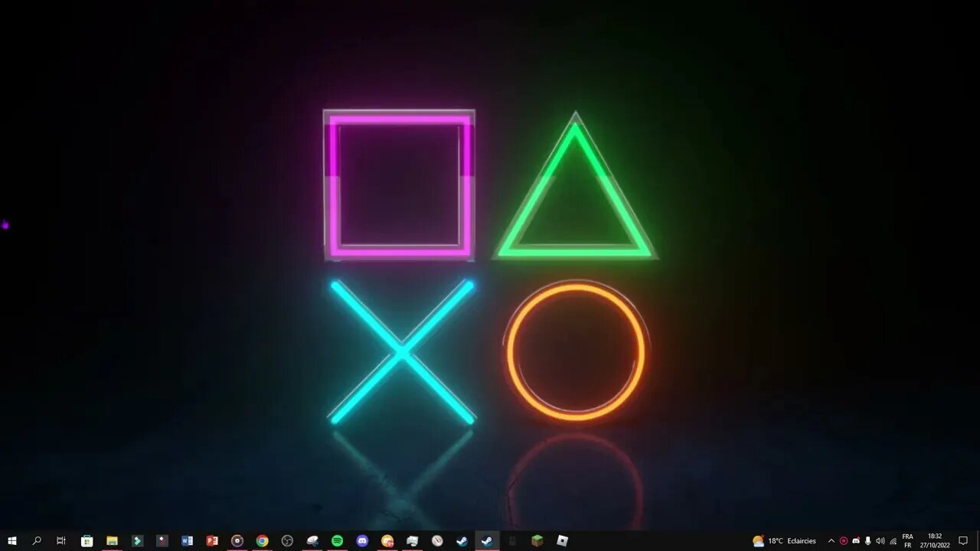Launch Roblox from the taskbar

pos(562,541)
